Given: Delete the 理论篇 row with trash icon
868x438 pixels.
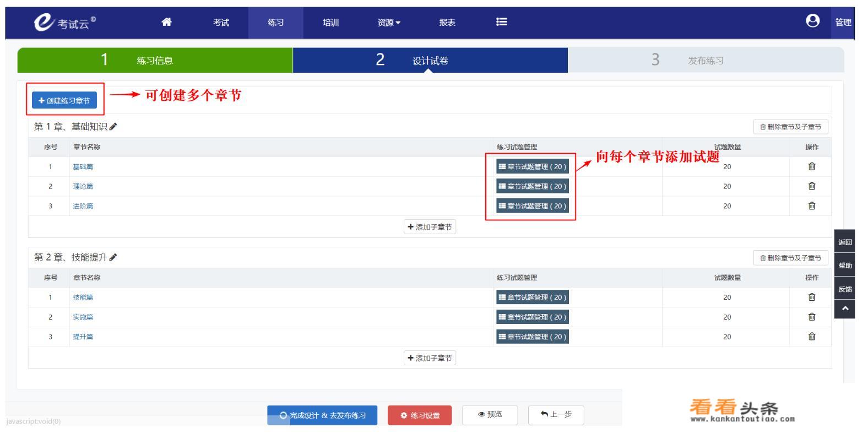Looking at the screenshot, I should click(811, 186).
